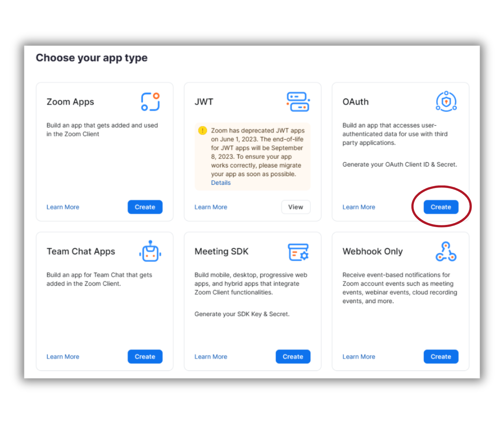Screen dimensions: 504x424
Task: Open Learn More for Team Chat Apps
Action: [x=63, y=357]
